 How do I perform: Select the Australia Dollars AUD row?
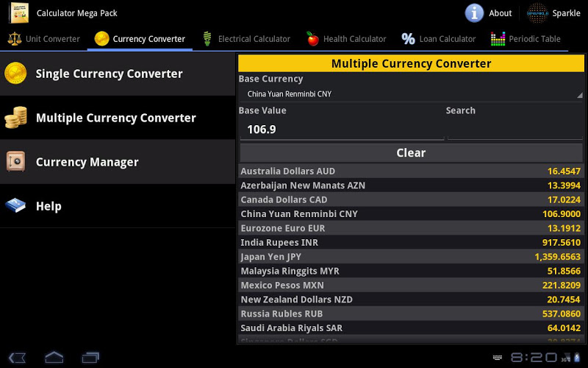click(411, 171)
